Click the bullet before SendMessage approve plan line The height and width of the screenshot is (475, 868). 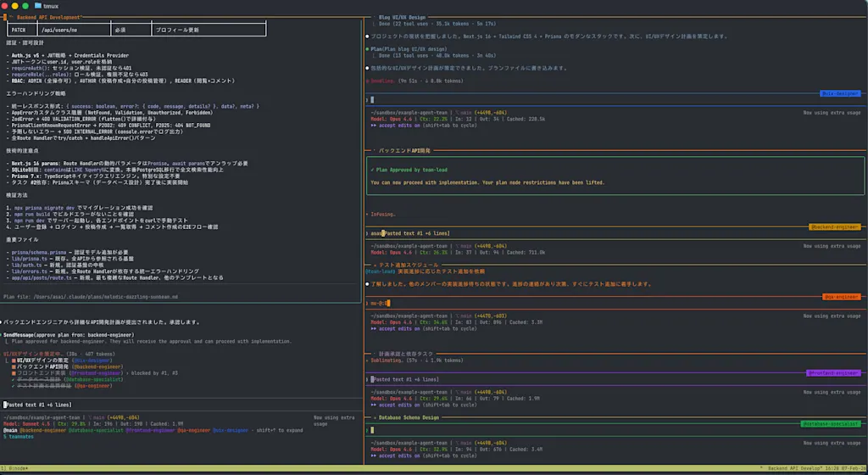click(2, 335)
